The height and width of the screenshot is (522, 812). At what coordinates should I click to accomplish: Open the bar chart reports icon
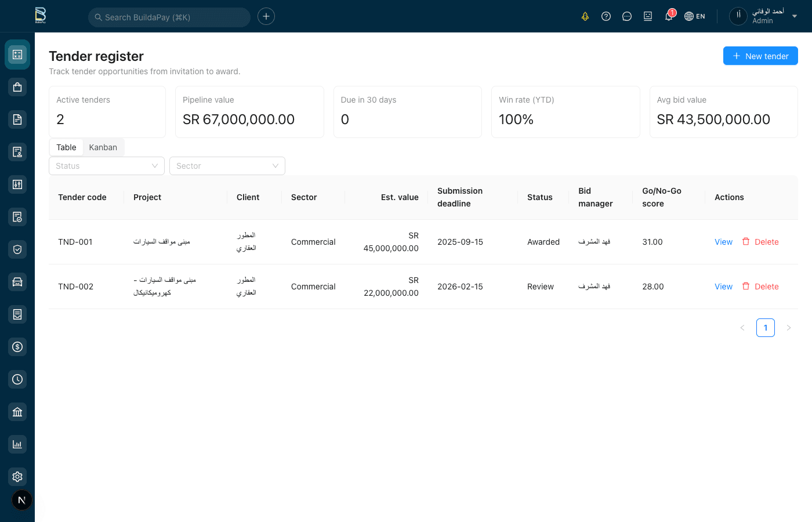17,444
